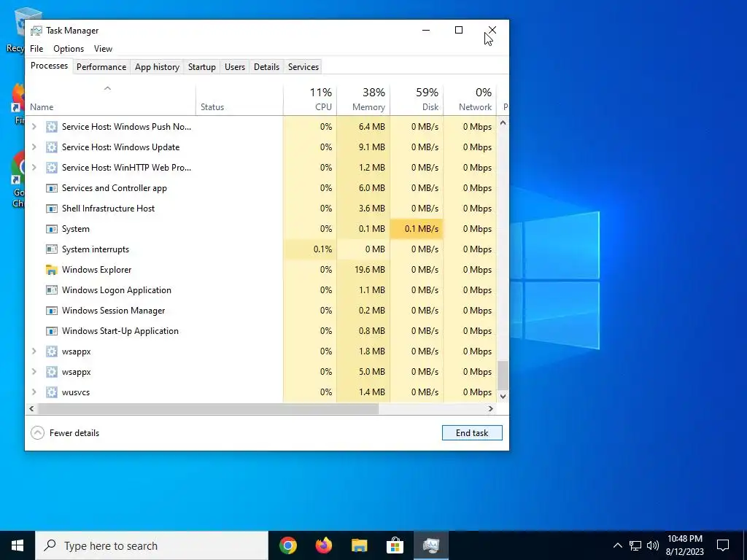Open the Options menu
Screen dimensions: 747x560
pos(69,49)
